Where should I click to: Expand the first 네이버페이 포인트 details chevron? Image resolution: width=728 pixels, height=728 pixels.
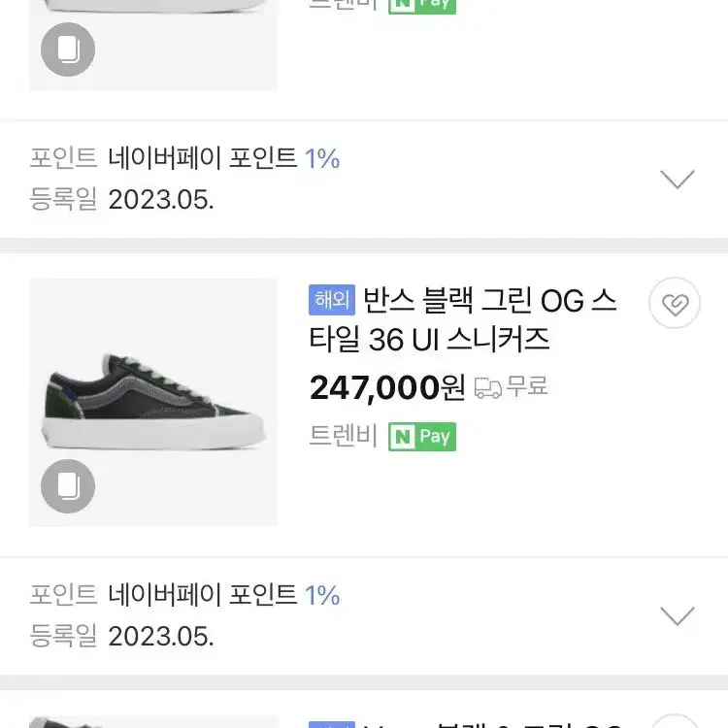678,180
